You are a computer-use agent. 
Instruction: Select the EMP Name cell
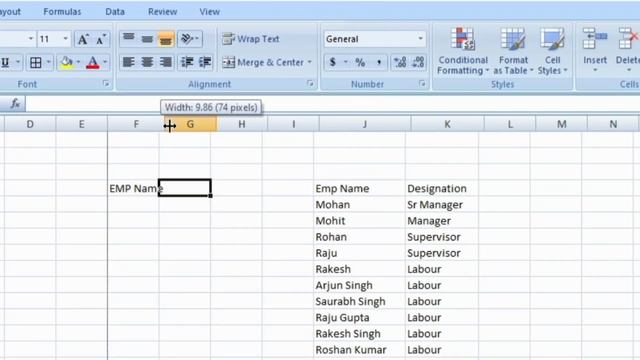tap(133, 188)
